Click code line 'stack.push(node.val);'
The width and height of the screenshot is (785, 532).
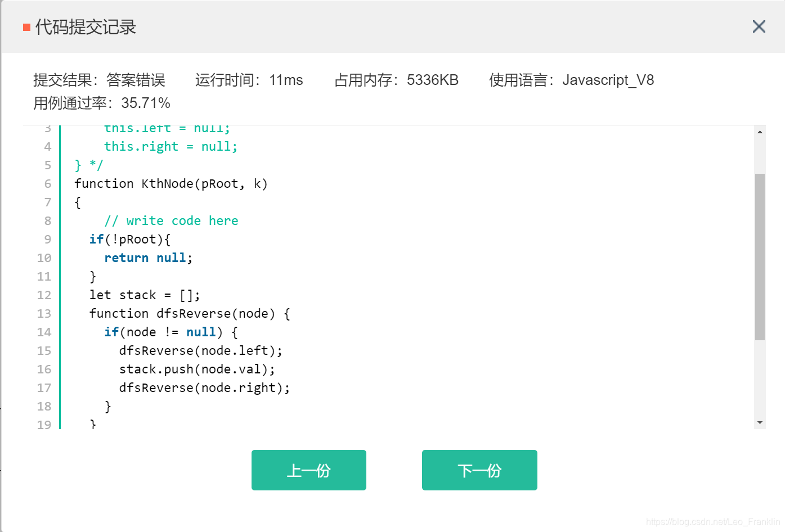(x=197, y=369)
